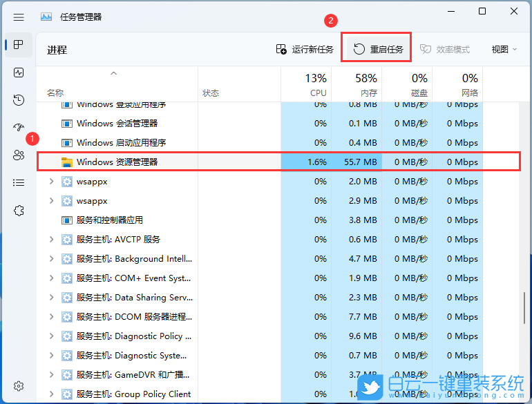Click the process list vertical scrollbar thumb
The width and height of the screenshot is (532, 404).
click(x=524, y=308)
